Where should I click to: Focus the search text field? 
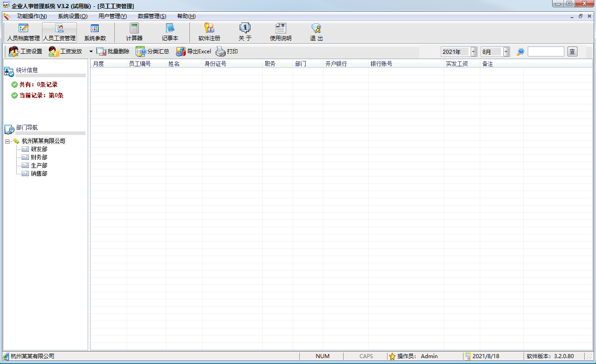click(546, 51)
